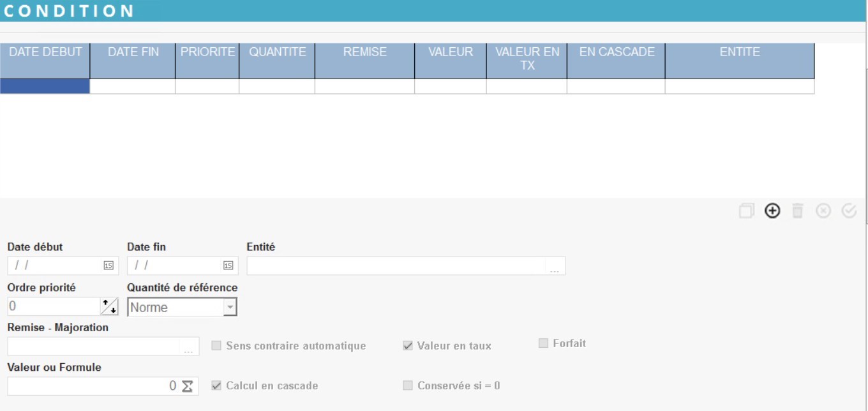Open the Remise - Majoration ellipsis lookup
The width and height of the screenshot is (868, 411).
tap(188, 347)
